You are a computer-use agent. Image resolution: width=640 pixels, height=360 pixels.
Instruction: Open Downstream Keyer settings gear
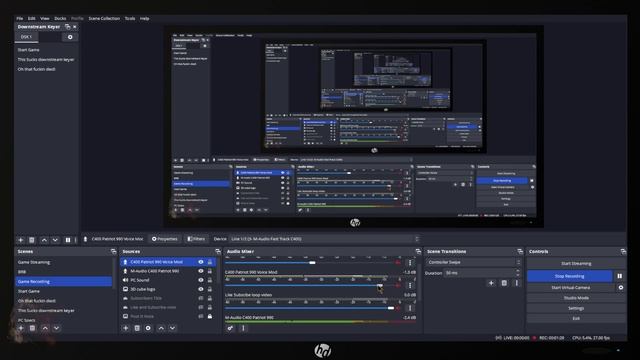pyautogui.click(x=70, y=37)
